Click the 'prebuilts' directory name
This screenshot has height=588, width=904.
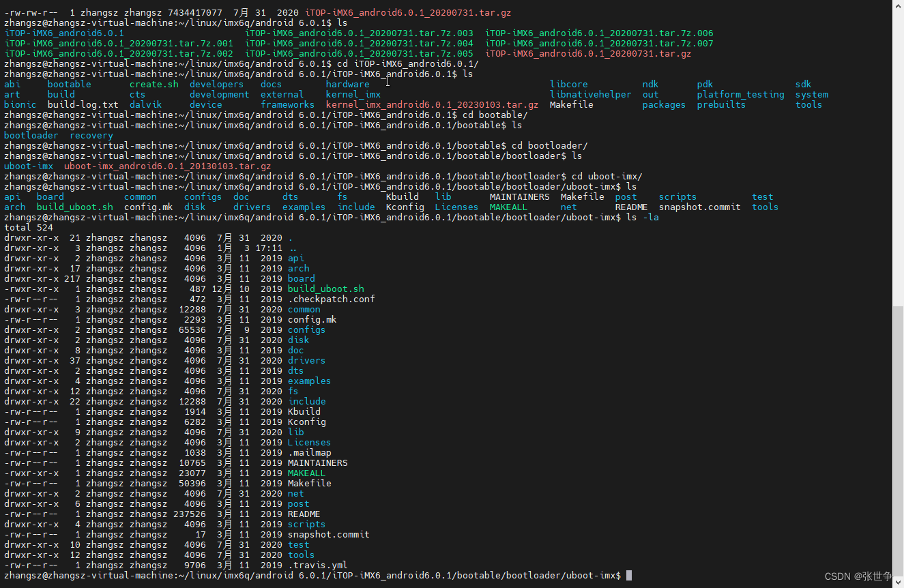coord(722,105)
